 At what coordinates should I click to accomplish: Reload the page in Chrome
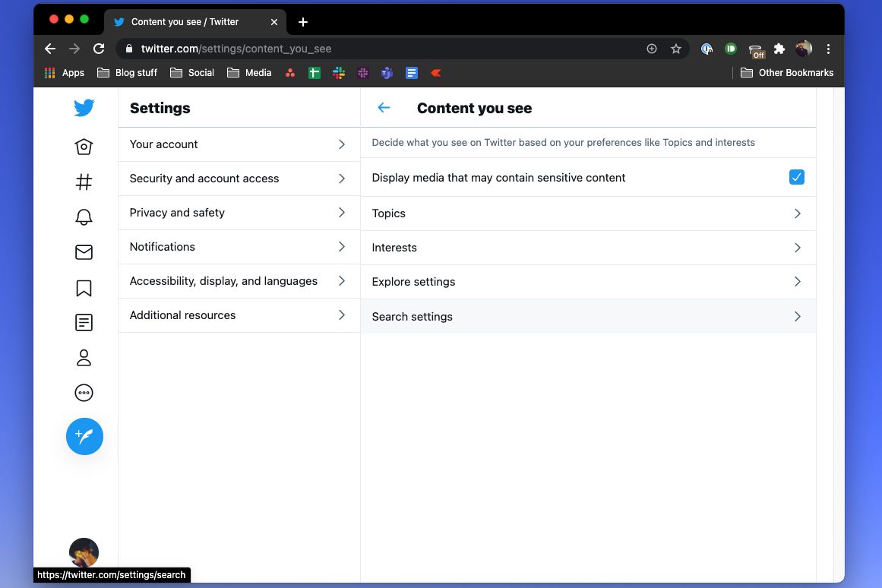[99, 49]
